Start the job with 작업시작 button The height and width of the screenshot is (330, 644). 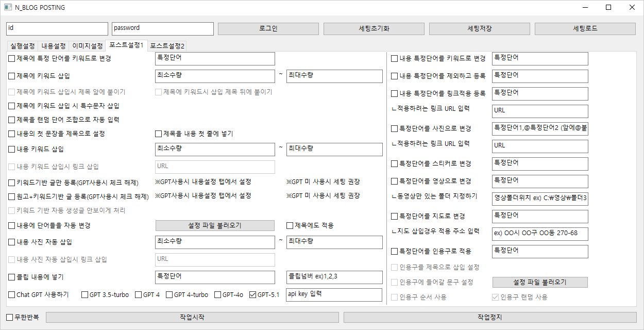tap(192, 317)
